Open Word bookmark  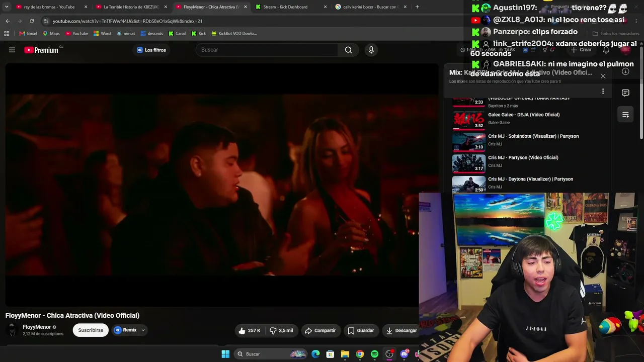tap(102, 34)
